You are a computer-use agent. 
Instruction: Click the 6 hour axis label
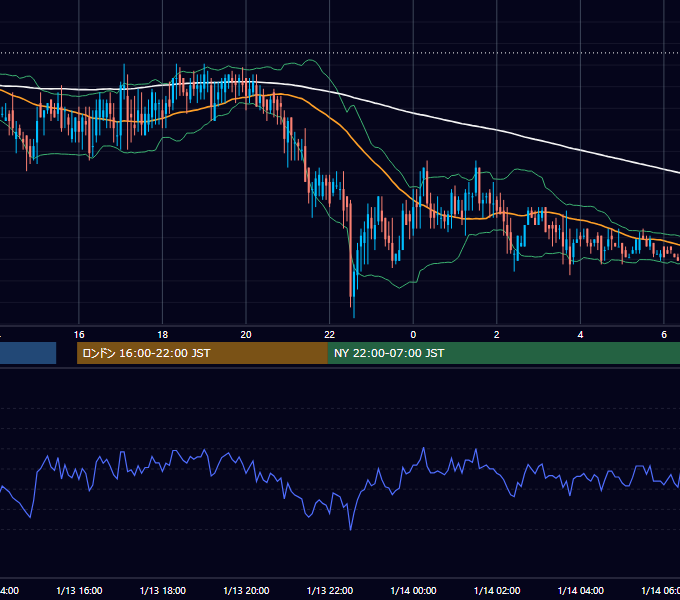coord(664,335)
